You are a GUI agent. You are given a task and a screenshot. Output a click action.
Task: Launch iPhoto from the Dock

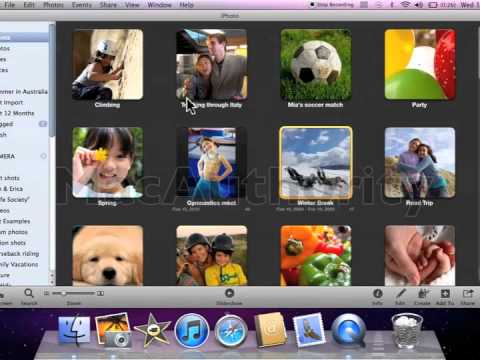113,330
